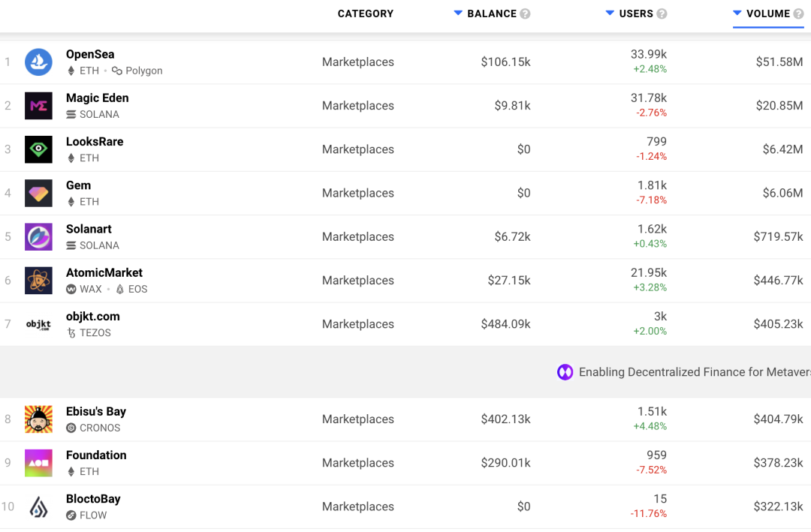Open the Ebisu's Bay logo icon
This screenshot has width=811, height=532.
coord(38,419)
